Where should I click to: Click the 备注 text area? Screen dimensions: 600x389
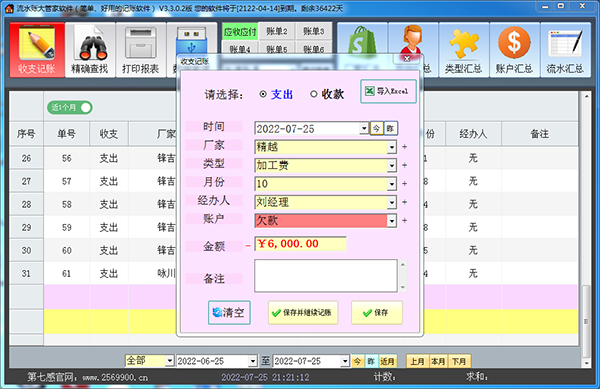(x=326, y=276)
